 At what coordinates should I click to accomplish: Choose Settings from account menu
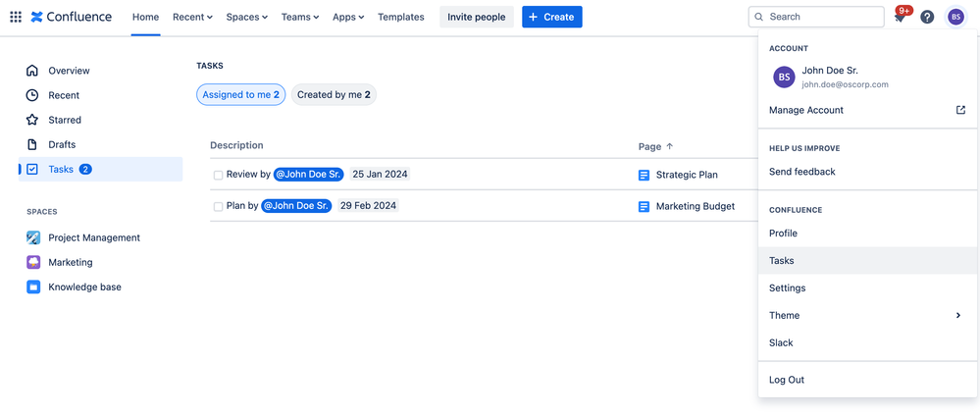[x=868, y=288]
